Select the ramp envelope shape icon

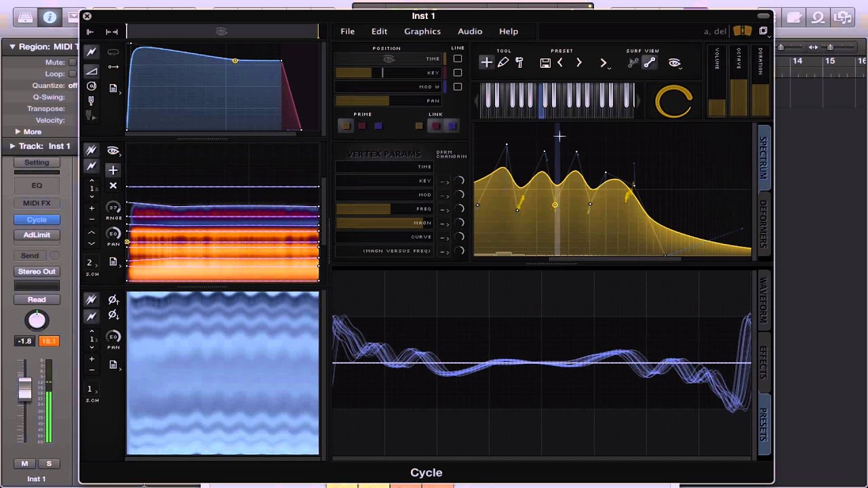click(x=92, y=70)
